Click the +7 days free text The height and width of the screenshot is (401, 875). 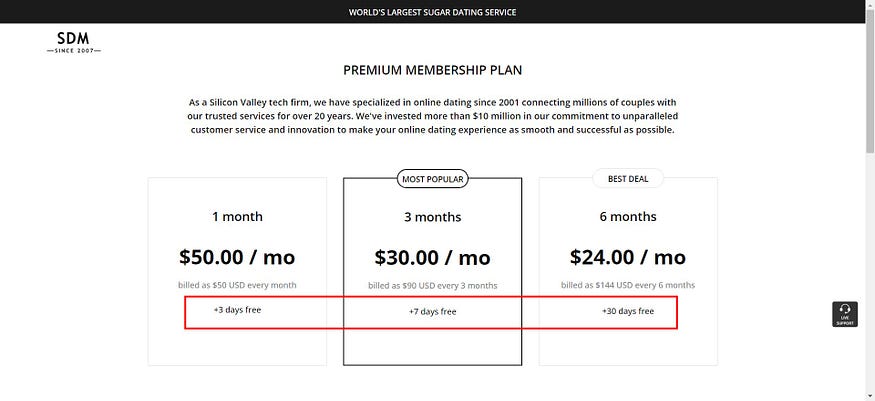(x=432, y=311)
